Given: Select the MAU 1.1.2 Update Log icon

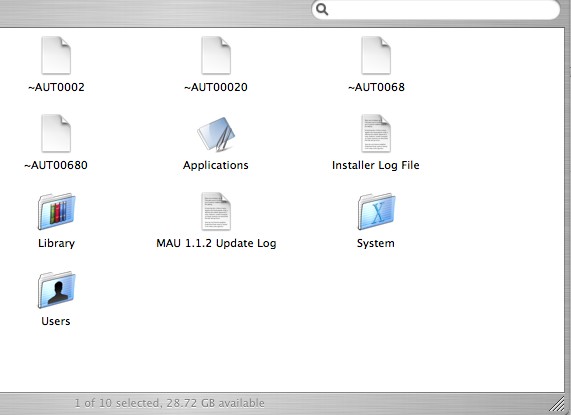Looking at the screenshot, I should pyautogui.click(x=216, y=212).
